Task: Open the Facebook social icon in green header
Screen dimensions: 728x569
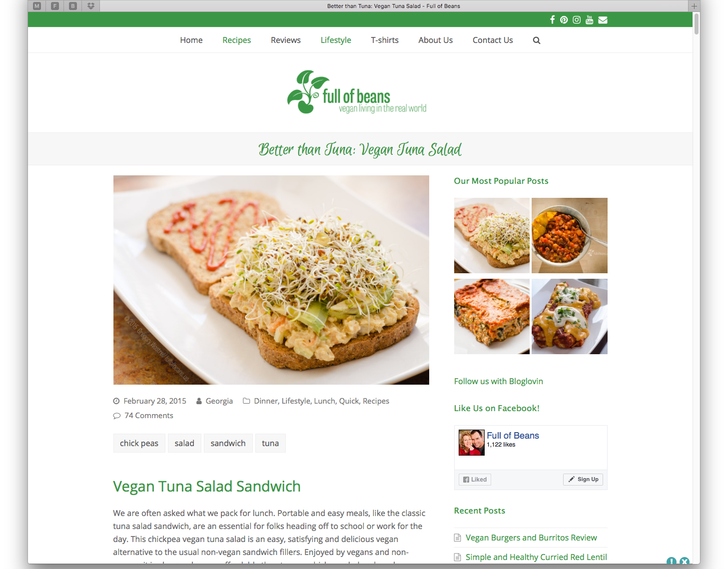Action: (x=552, y=19)
